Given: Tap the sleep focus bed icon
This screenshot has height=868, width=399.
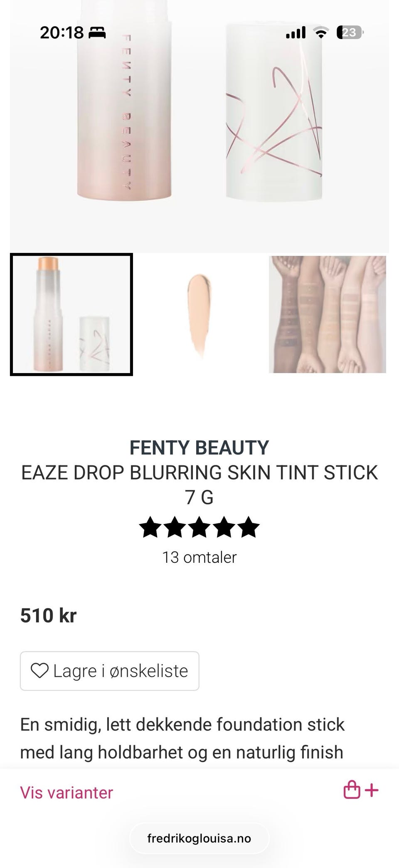Looking at the screenshot, I should click(97, 32).
